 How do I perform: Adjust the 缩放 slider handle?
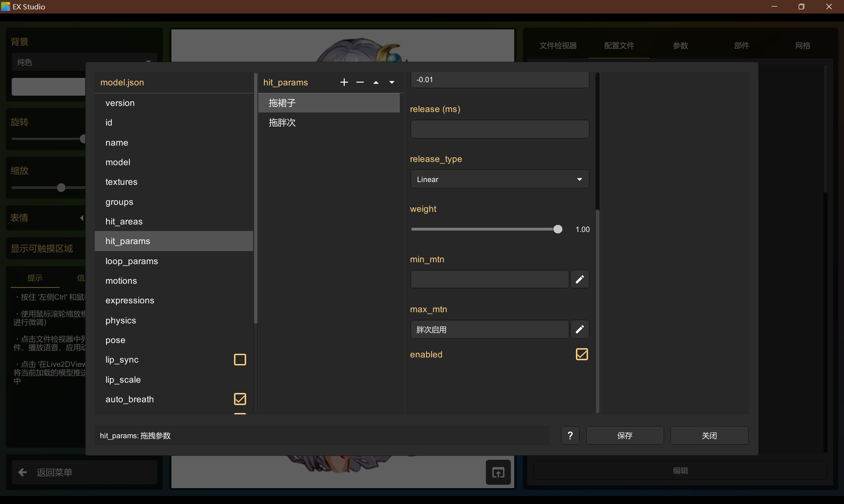coord(61,188)
